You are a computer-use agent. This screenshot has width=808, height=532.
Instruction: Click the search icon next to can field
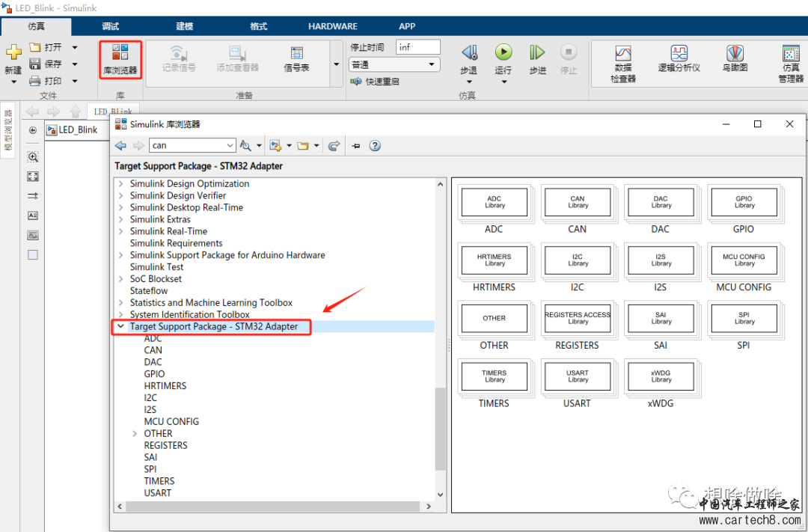[246, 146]
